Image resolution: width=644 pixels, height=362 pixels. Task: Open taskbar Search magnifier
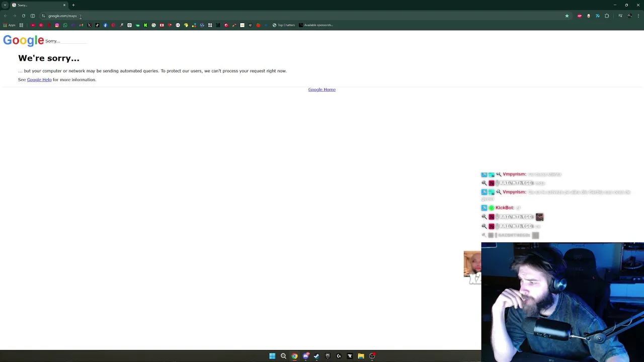[x=283, y=356]
